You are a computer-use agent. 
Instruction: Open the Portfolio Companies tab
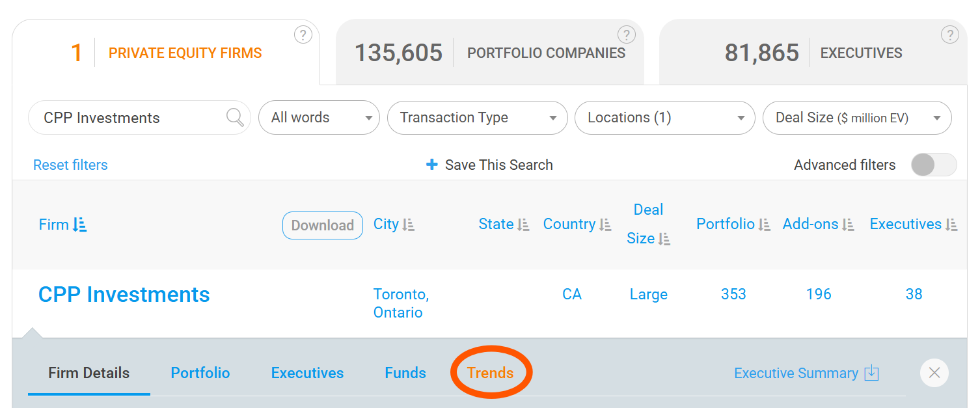pyautogui.click(x=489, y=53)
